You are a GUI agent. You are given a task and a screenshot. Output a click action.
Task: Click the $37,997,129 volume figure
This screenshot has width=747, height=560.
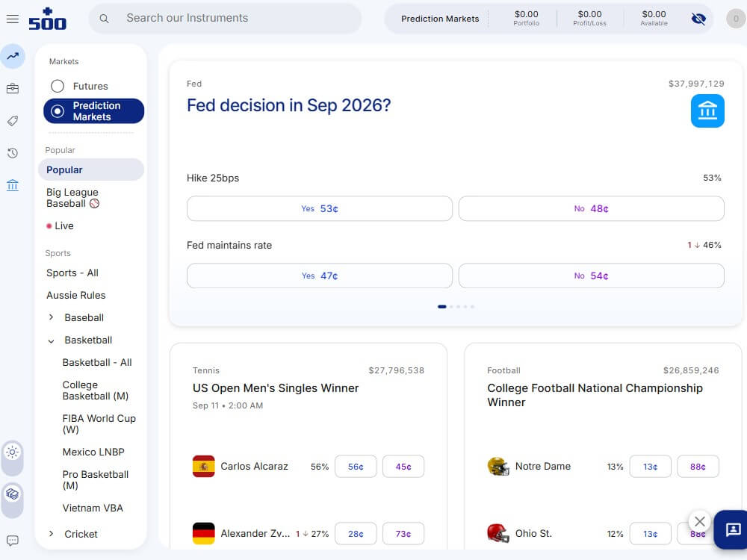[696, 84]
